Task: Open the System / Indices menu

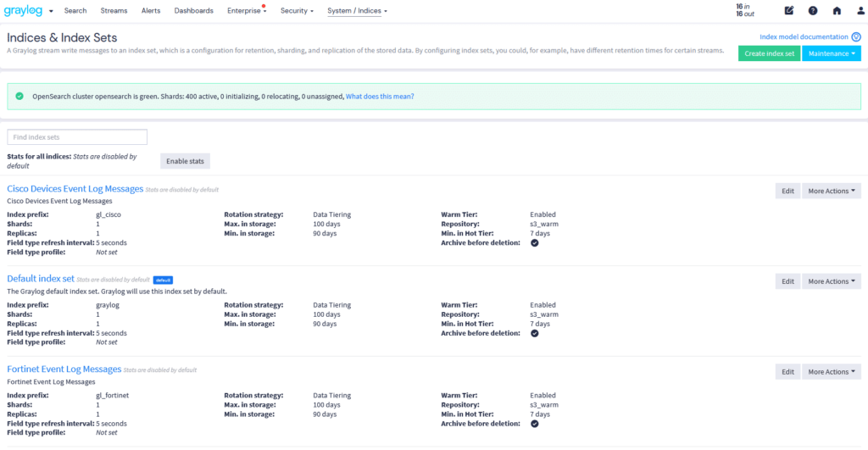Action: (x=357, y=11)
